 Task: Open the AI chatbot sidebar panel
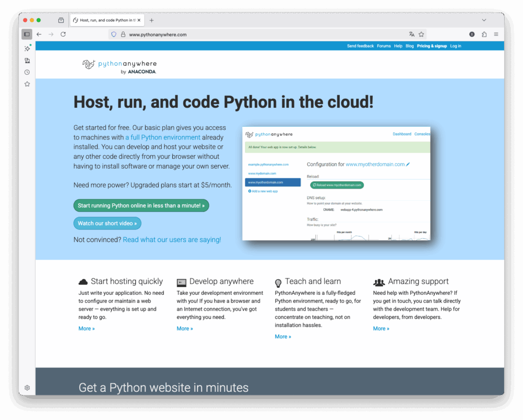(27, 49)
